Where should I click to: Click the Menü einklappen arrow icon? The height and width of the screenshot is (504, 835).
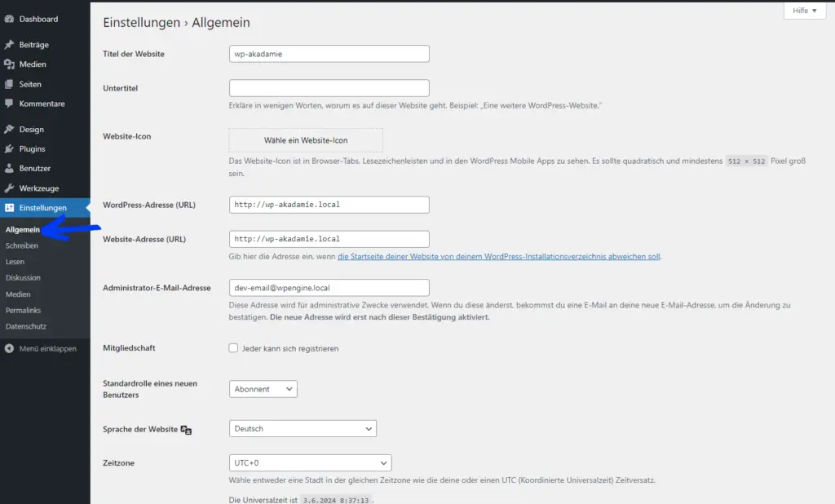click(9, 348)
